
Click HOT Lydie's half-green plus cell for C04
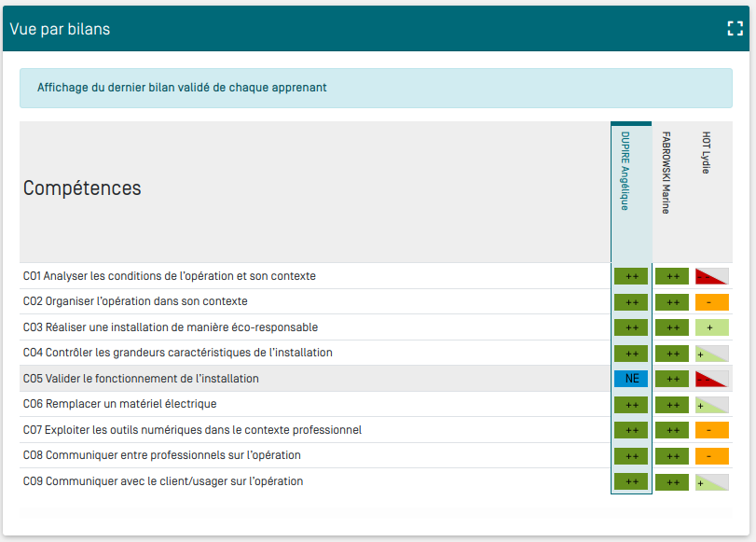(711, 354)
